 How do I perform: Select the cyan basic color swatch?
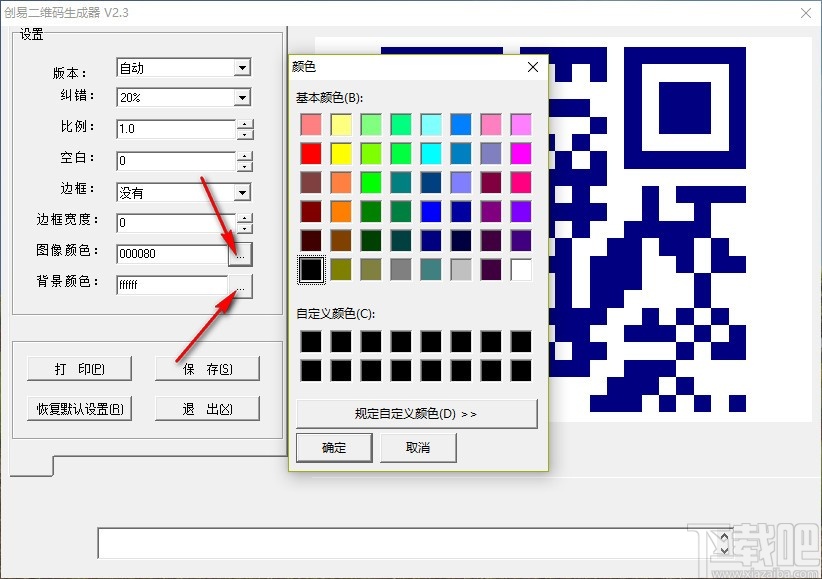[x=431, y=154]
